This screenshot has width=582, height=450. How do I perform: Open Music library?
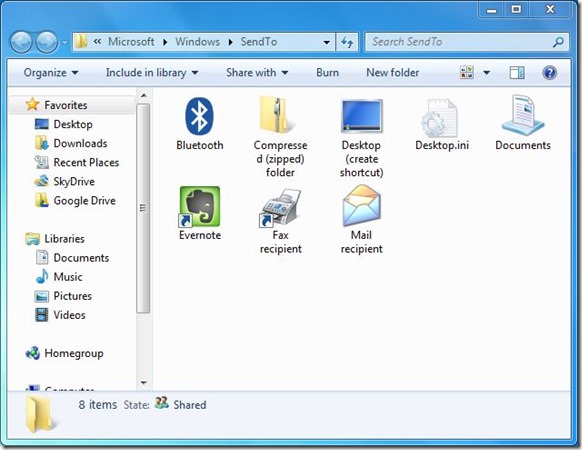click(68, 277)
